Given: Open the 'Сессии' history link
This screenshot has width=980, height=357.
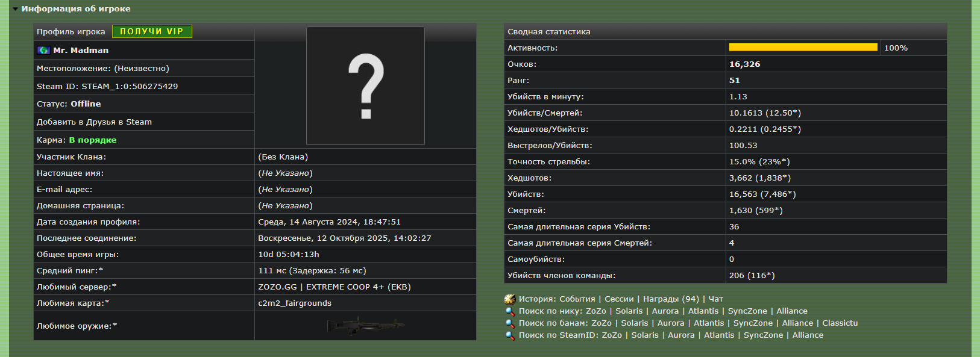Looking at the screenshot, I should point(619,299).
